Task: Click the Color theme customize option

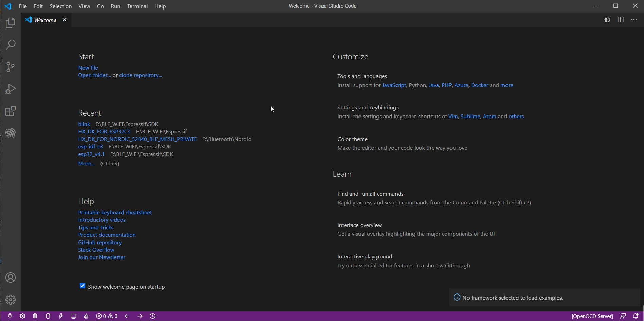Action: click(x=402, y=143)
